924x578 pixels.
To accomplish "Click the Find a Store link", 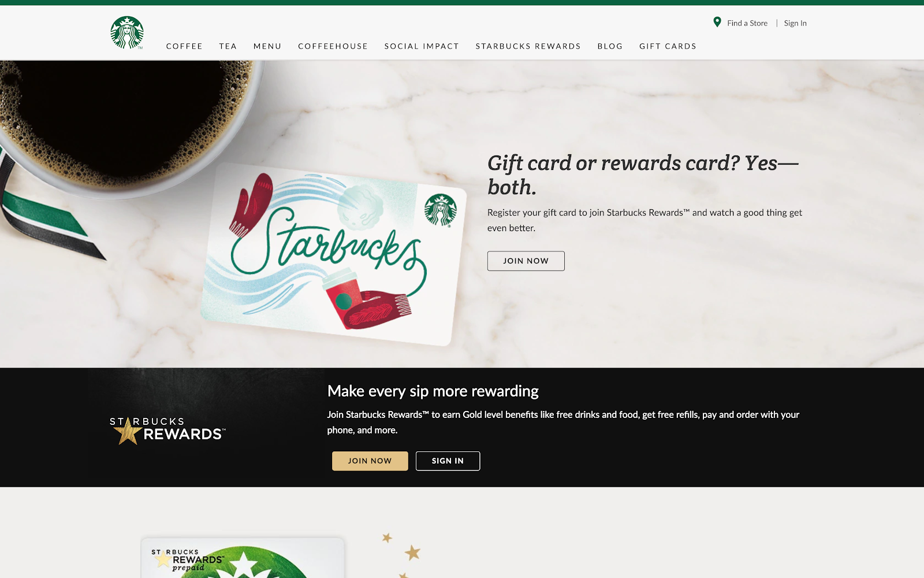I will (x=747, y=23).
